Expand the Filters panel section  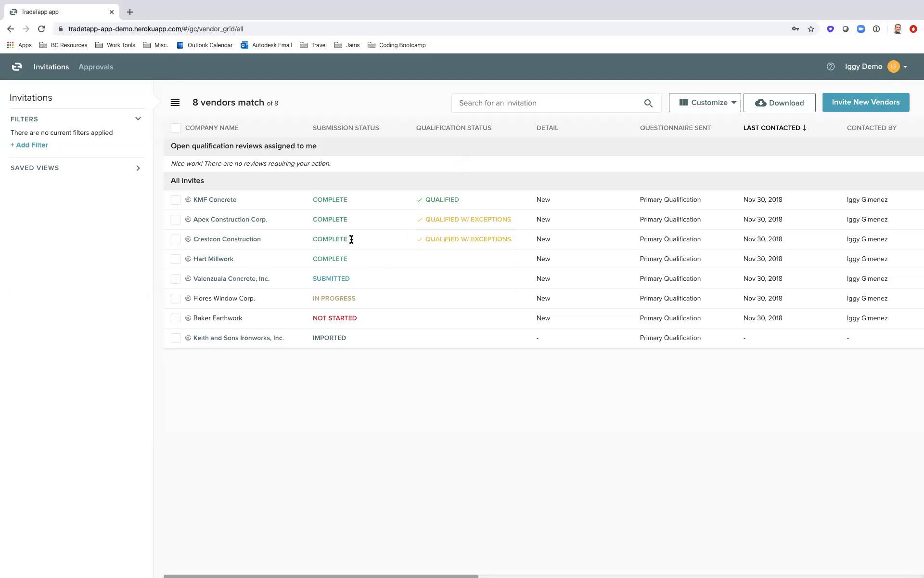pyautogui.click(x=138, y=118)
